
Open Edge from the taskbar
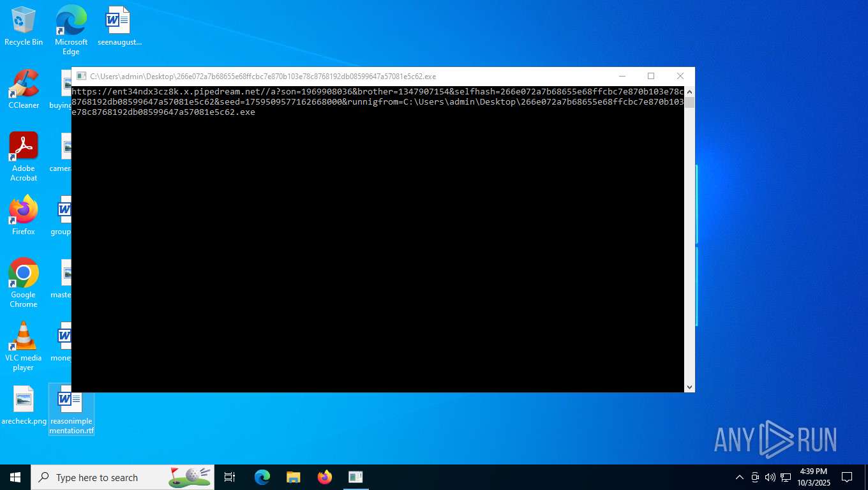(262, 477)
